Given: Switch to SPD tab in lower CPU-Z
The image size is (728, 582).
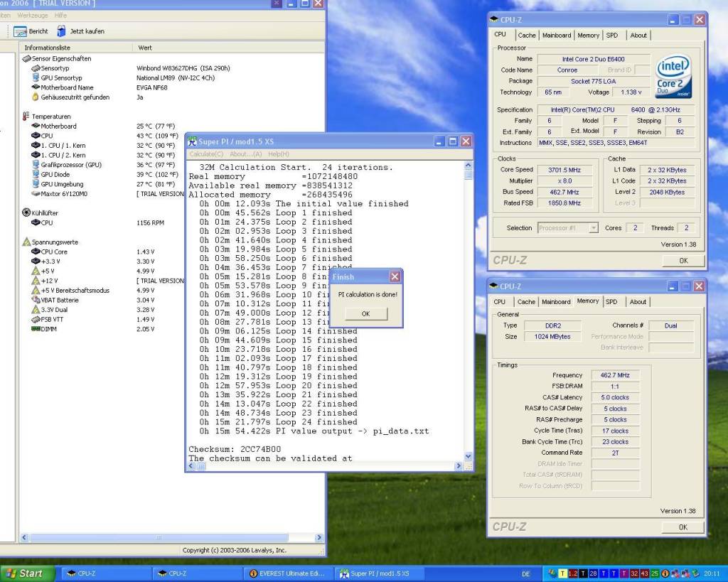Looking at the screenshot, I should pyautogui.click(x=611, y=302).
